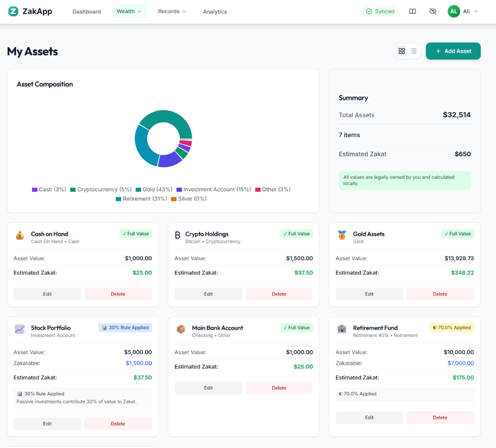Switch to list view layout

coord(413,51)
